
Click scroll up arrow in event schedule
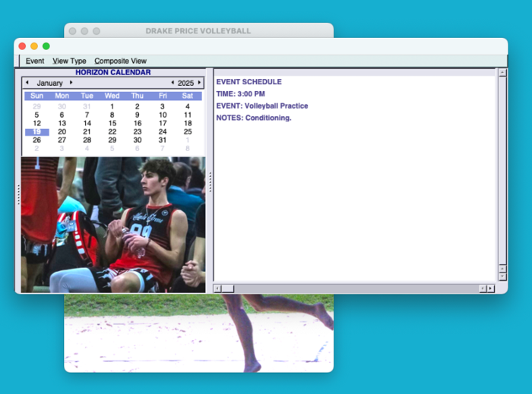coord(502,73)
